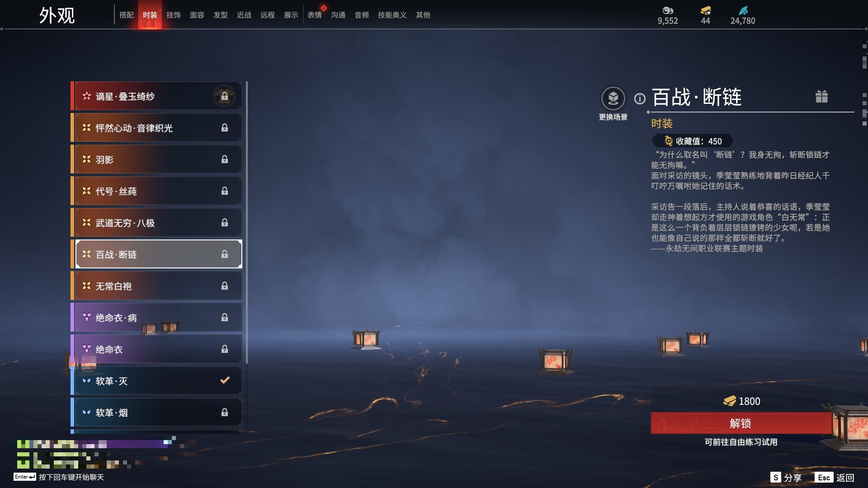This screenshot has height=488, width=868.
Task: Click the gift box icon
Action: click(x=821, y=96)
